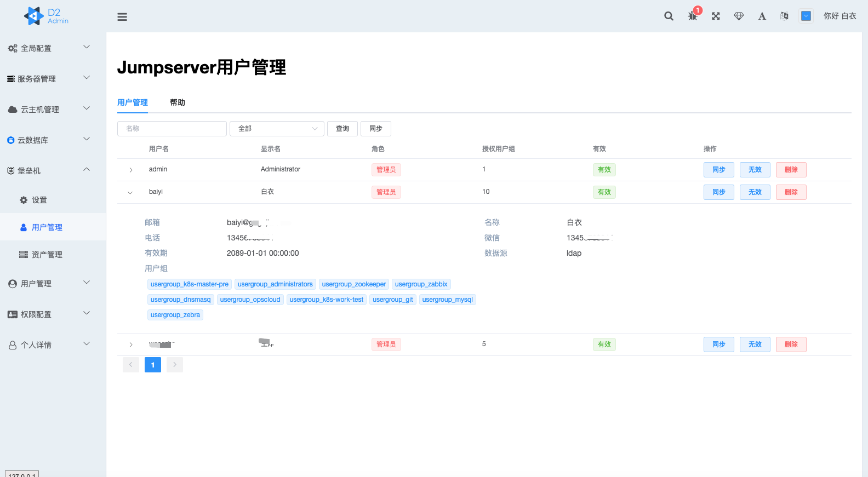868x477 pixels.
Task: Click the 全局配置 gears icon
Action: click(x=13, y=48)
